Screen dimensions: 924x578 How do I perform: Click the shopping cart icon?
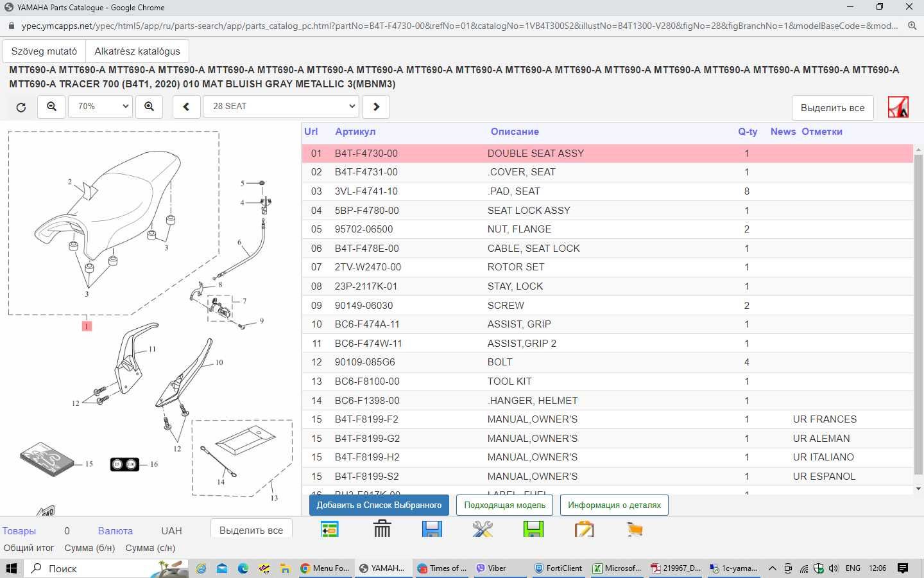[635, 529]
